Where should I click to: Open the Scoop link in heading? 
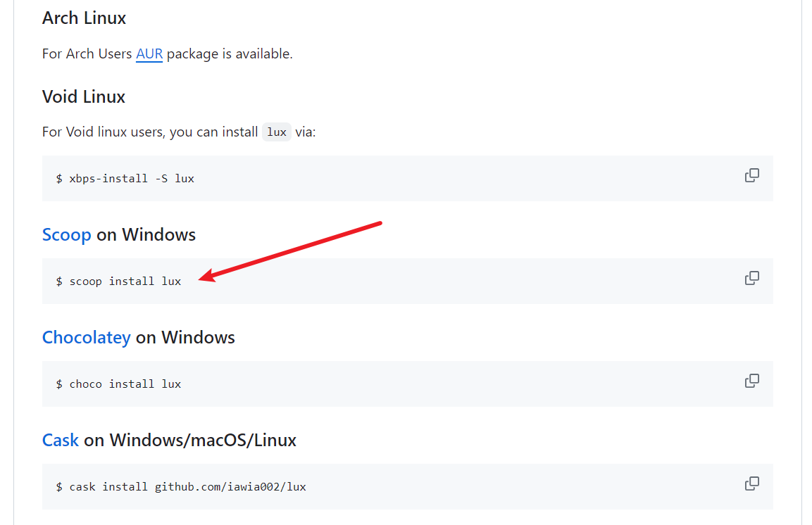pos(66,235)
